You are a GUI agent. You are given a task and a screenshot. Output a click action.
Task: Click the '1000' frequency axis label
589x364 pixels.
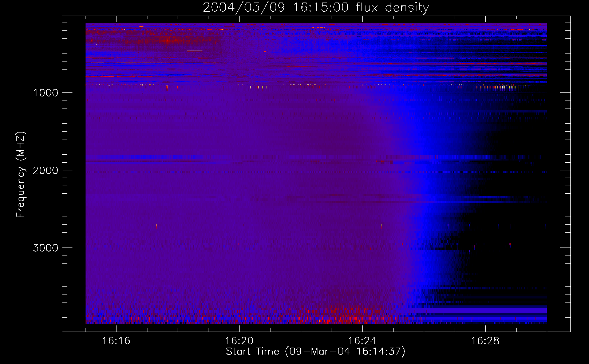(x=46, y=93)
